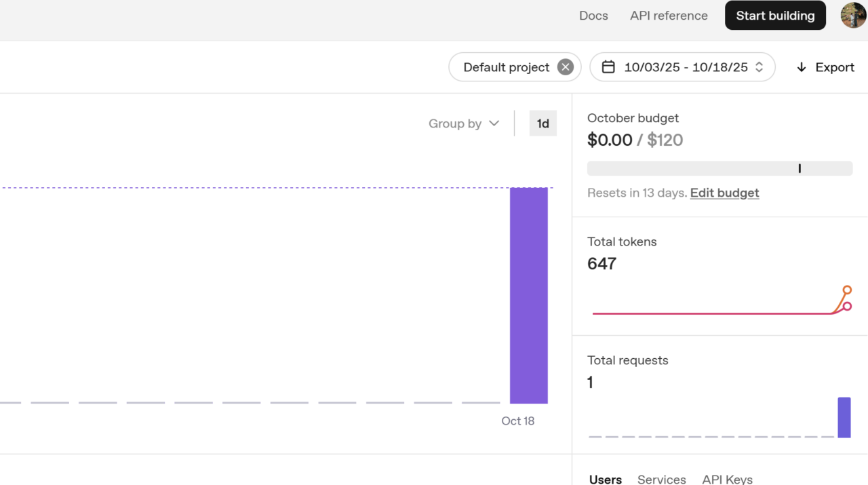Expand the Group by dropdown
Viewport: 868px width, 485px height.
click(x=464, y=123)
